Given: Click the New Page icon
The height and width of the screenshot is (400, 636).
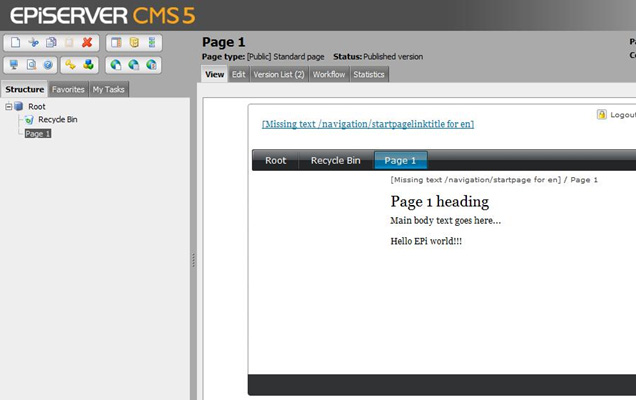Looking at the screenshot, I should (15, 43).
